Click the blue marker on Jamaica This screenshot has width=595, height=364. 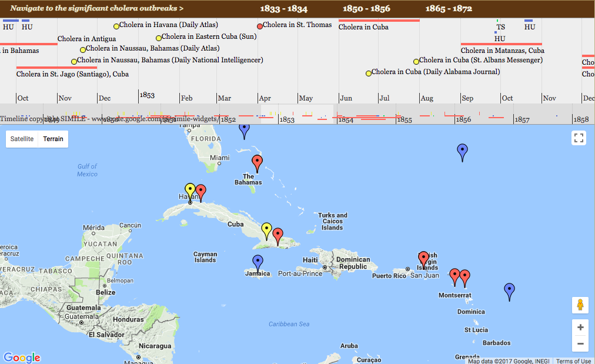pos(258,263)
